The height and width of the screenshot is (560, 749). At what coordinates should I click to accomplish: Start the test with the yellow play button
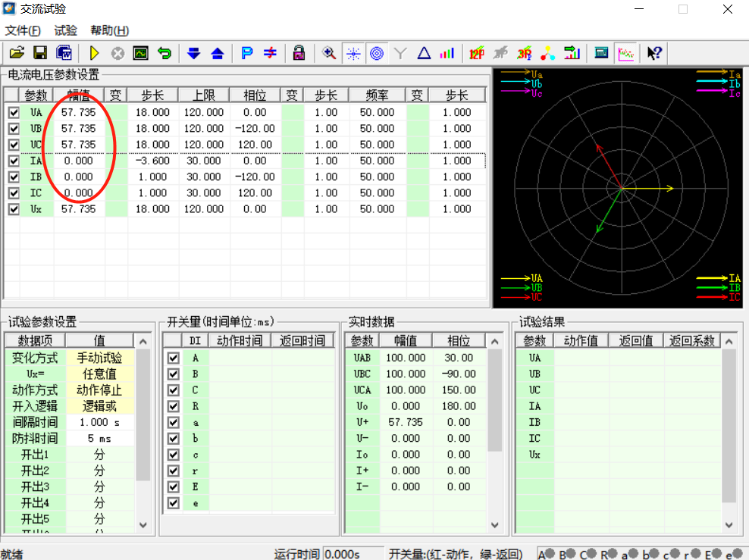coord(95,53)
